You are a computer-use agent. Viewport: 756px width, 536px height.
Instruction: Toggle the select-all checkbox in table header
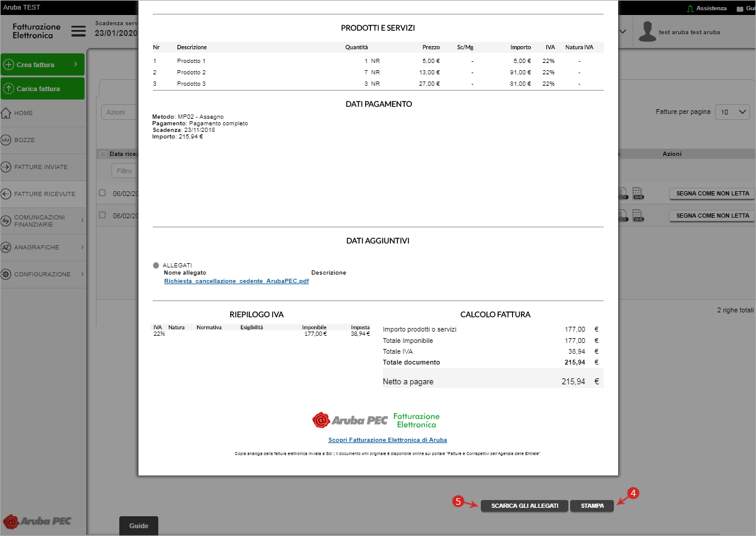103,154
